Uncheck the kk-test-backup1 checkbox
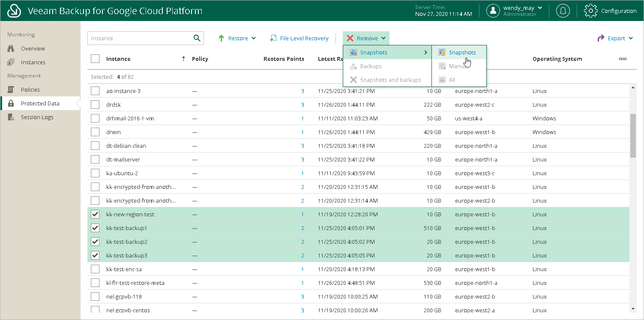Viewport: 644px width, 320px height. coord(95,228)
